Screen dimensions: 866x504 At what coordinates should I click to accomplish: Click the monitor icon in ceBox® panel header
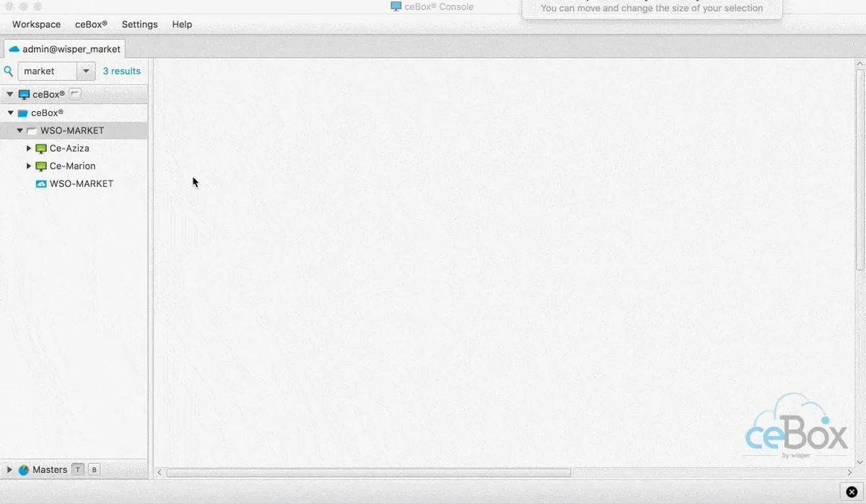(x=24, y=94)
